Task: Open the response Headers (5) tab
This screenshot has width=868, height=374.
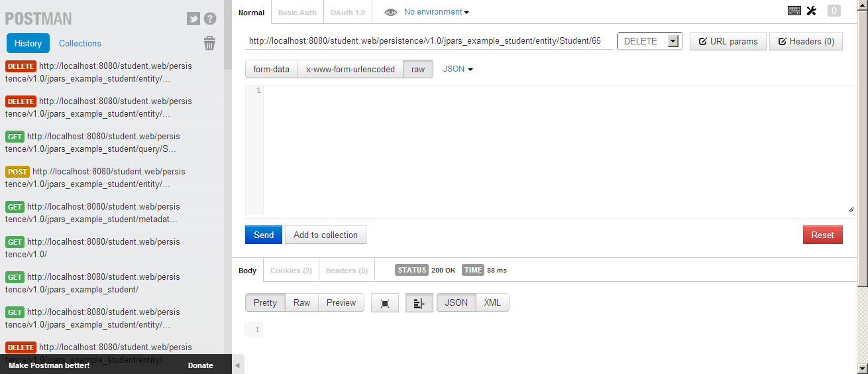Action: pyautogui.click(x=347, y=271)
